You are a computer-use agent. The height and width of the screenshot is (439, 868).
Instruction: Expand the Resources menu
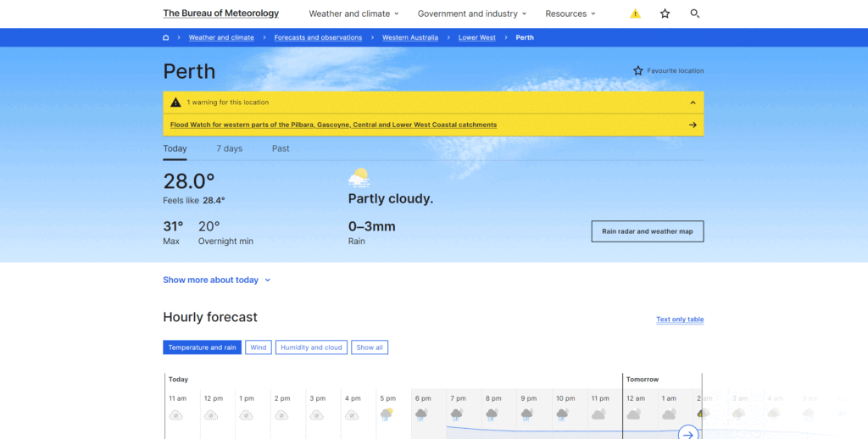click(570, 14)
